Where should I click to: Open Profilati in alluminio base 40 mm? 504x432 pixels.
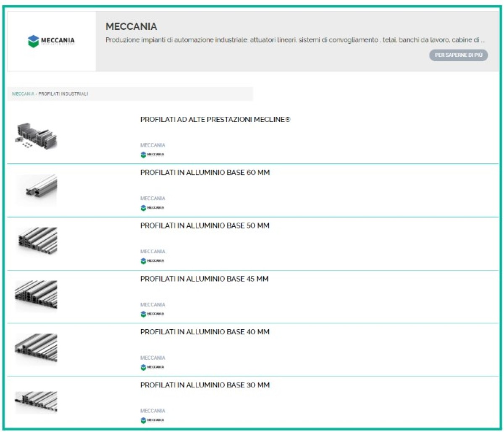coord(205,332)
